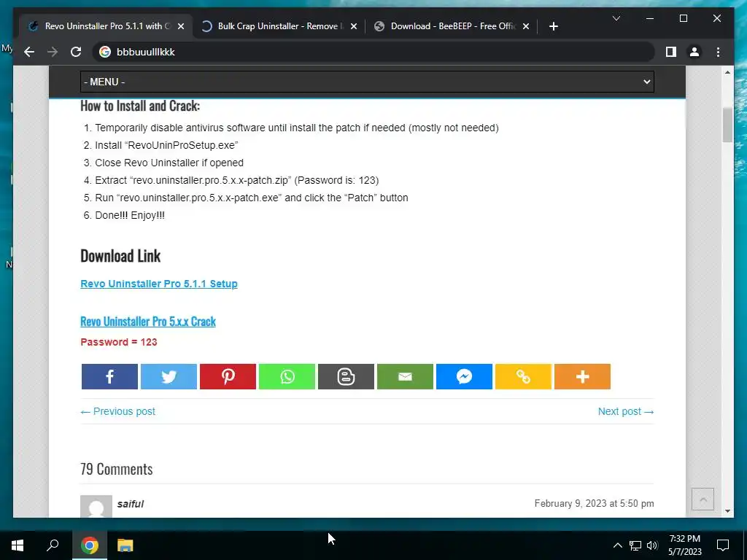Click the taskbar clock 7:32 PM

[x=684, y=545]
